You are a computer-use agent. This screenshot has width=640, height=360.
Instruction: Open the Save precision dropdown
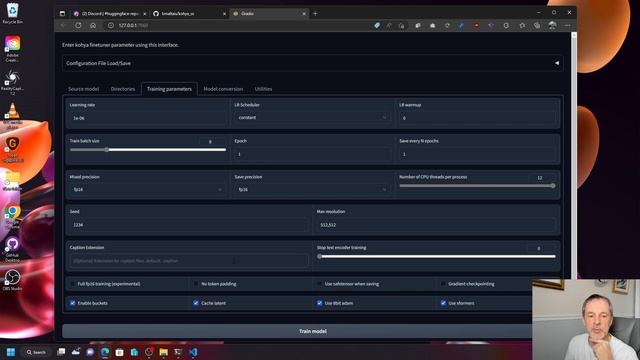coord(312,189)
